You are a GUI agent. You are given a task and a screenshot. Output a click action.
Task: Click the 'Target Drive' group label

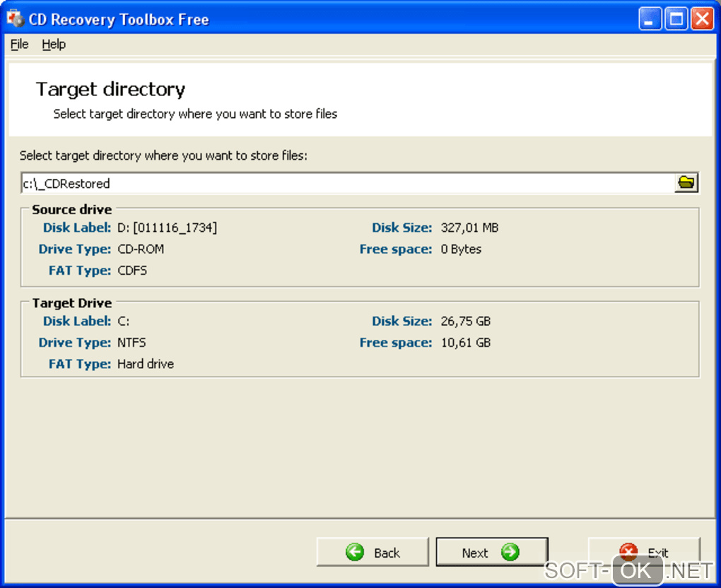coord(72,303)
